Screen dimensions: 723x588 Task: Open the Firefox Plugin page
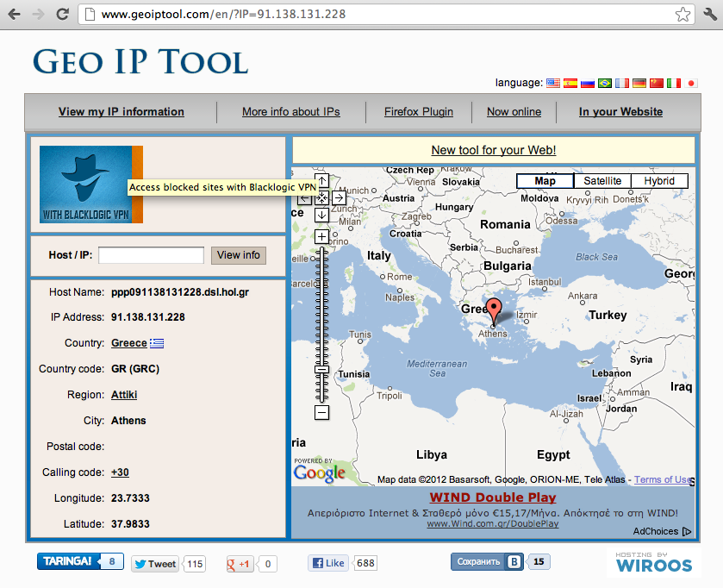point(419,112)
